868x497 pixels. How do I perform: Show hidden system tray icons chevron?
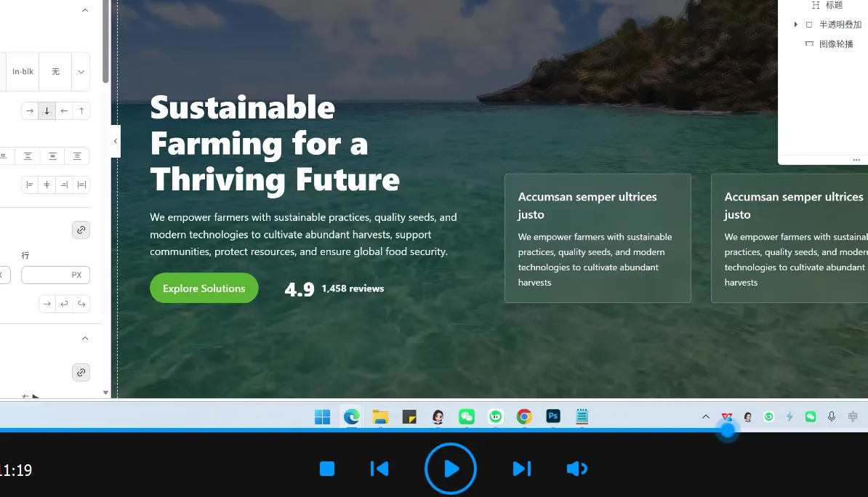pyautogui.click(x=705, y=416)
